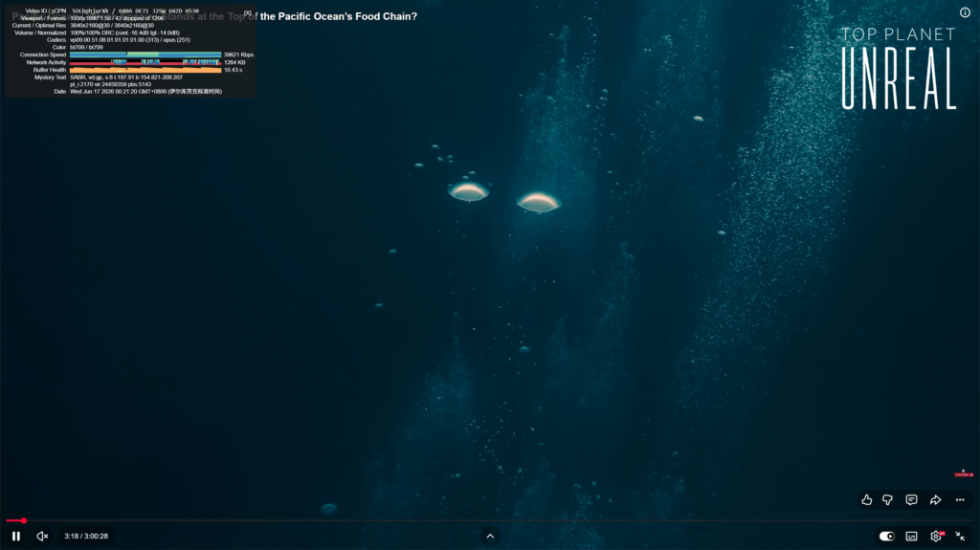
Task: Share the video via arrow icon
Action: 936,499
